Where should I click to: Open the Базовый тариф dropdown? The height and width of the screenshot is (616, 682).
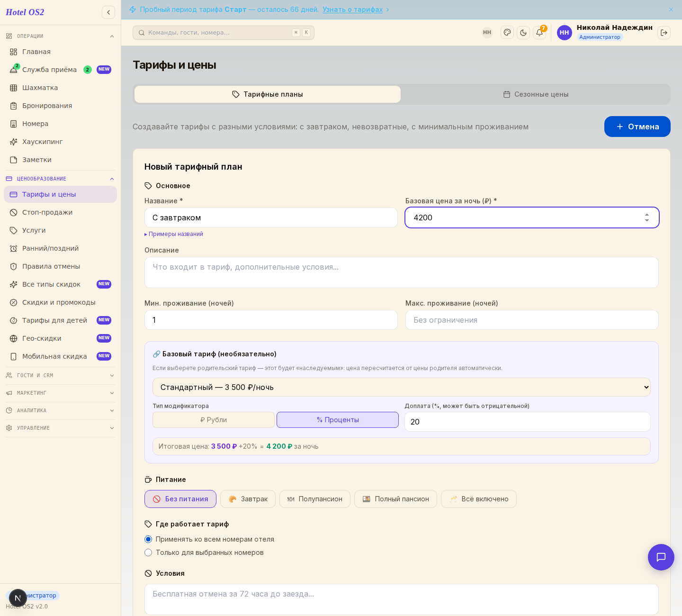pos(402,387)
